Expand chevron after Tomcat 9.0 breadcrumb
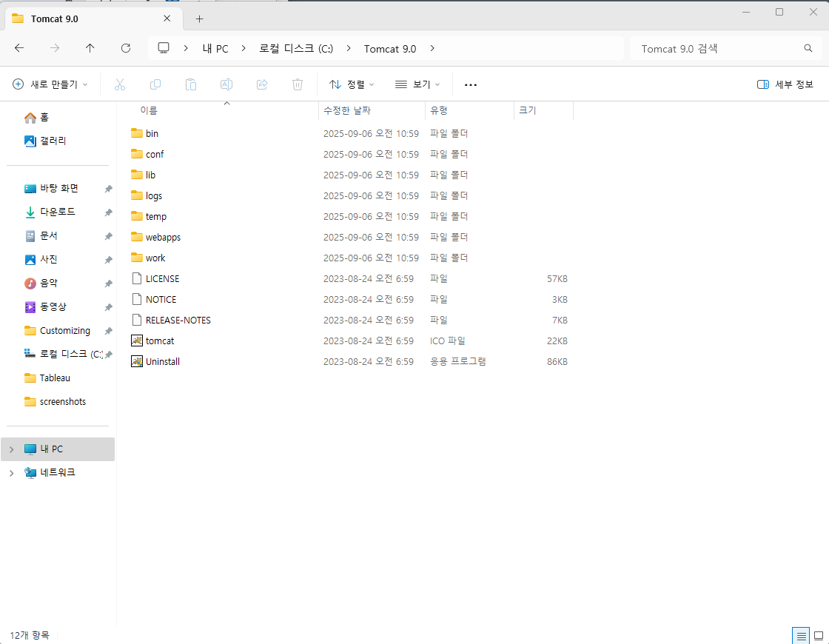829x644 pixels. point(432,48)
